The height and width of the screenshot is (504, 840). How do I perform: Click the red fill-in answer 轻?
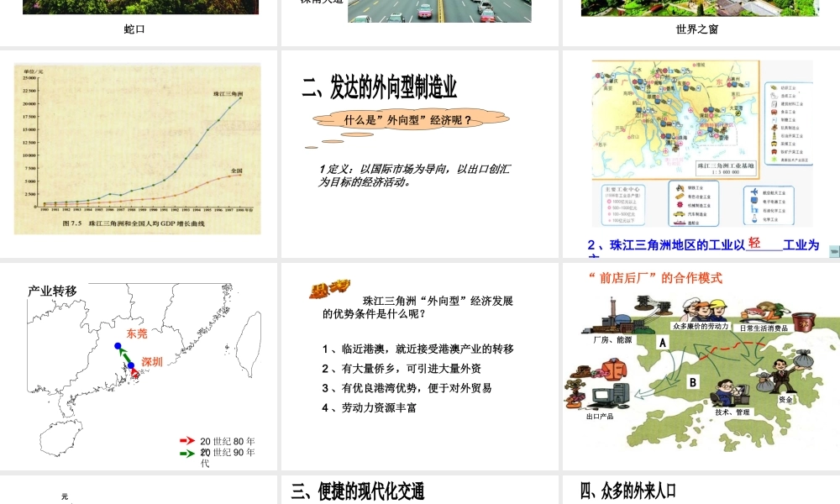click(x=753, y=243)
